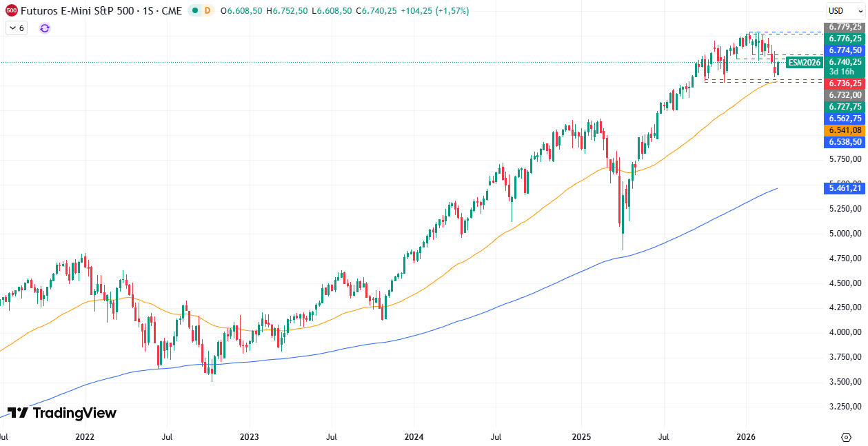The height and width of the screenshot is (446, 868).
Task: Click the green market status dot
Action: coord(195,11)
